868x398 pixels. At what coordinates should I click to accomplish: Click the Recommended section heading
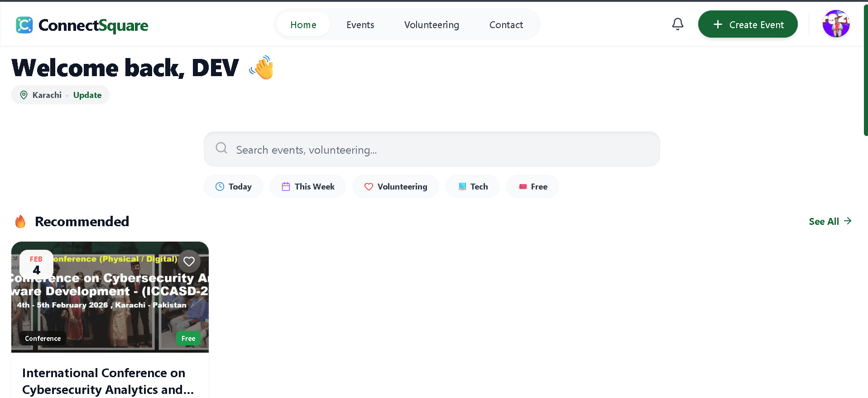click(82, 221)
